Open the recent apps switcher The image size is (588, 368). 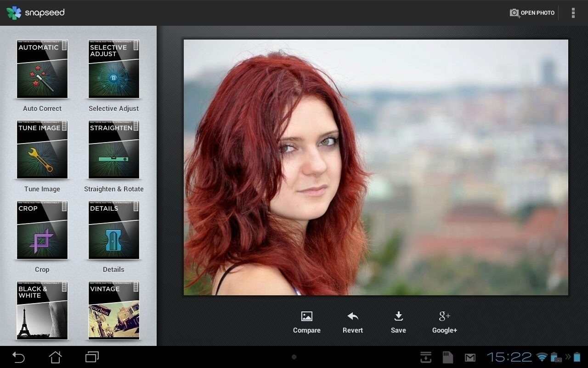click(92, 357)
